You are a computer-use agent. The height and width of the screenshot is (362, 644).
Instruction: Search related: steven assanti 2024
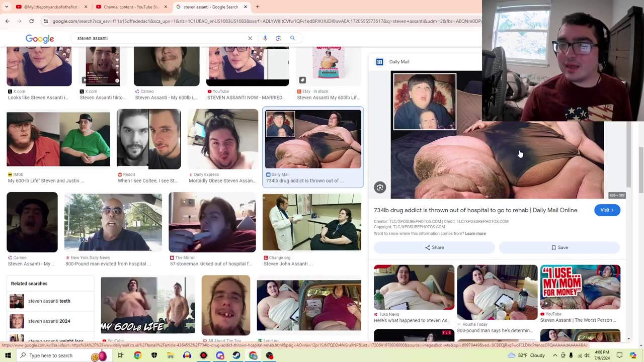(50, 321)
